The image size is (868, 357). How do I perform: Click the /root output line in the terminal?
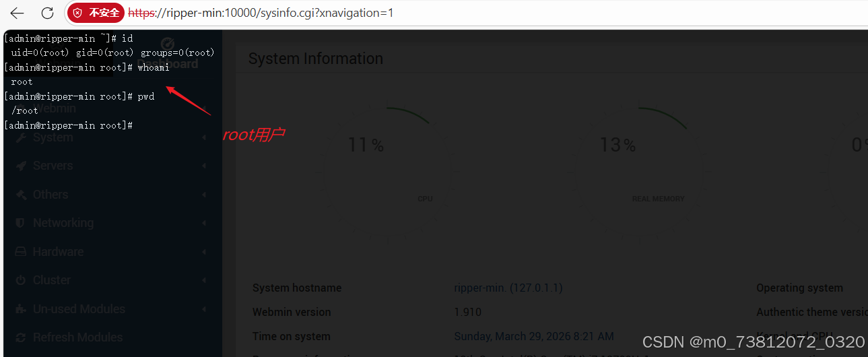click(25, 110)
